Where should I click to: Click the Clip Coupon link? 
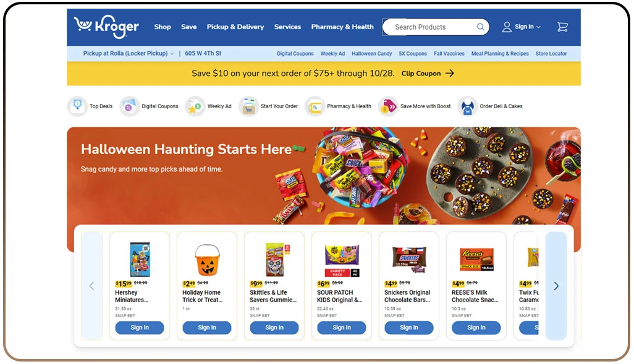428,74
